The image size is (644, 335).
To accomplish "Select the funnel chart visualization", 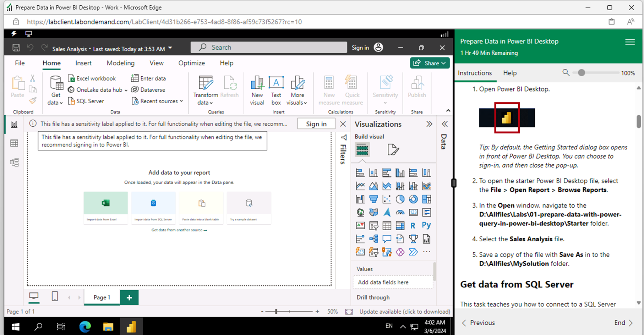I will (x=373, y=199).
